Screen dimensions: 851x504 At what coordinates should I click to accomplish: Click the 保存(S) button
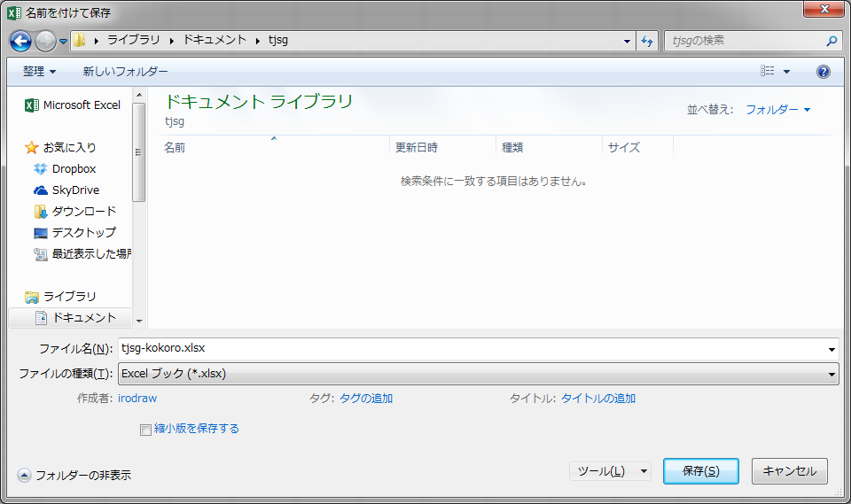click(700, 471)
